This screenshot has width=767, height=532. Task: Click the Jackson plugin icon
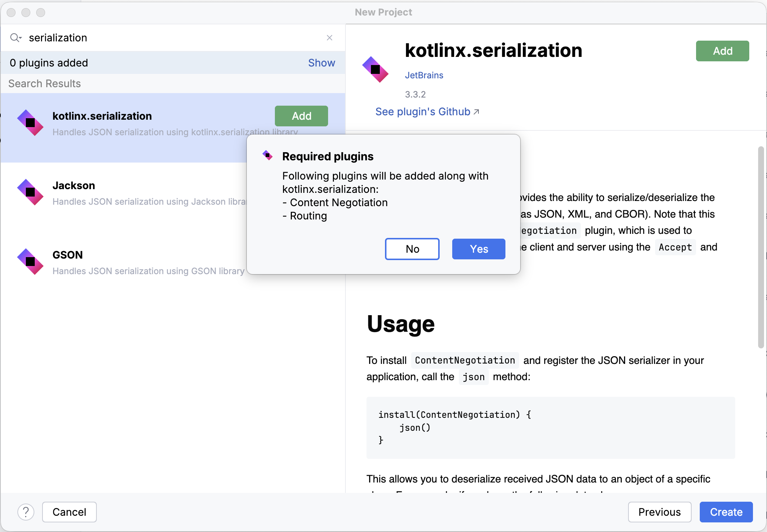(30, 192)
